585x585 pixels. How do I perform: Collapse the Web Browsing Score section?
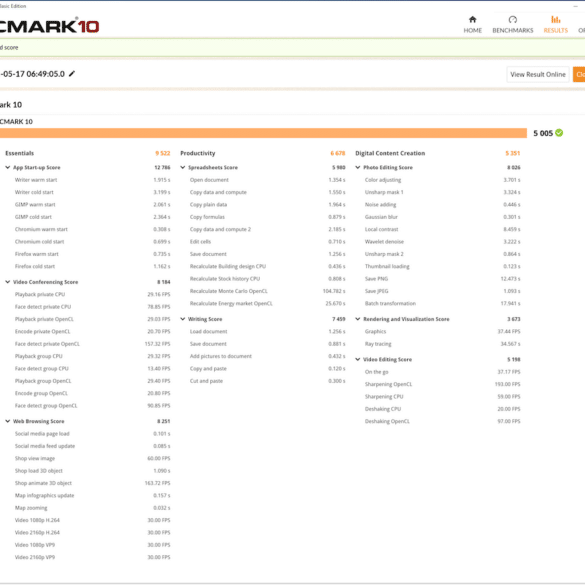click(7, 421)
